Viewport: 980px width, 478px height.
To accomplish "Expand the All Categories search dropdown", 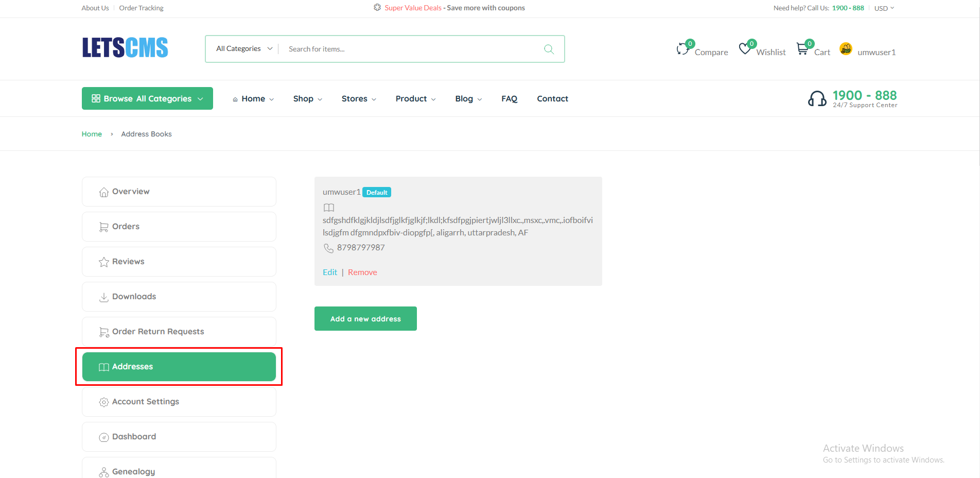I will [x=244, y=49].
